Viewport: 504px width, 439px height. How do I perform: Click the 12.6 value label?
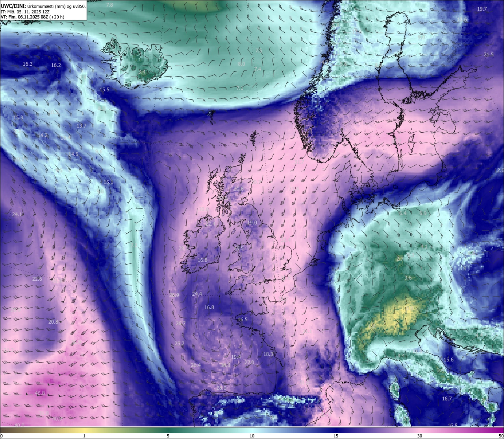pos(499,170)
